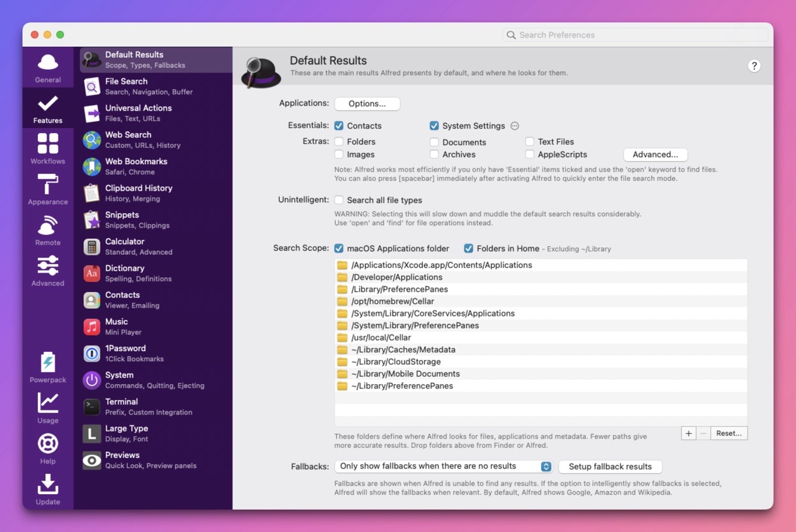
Task: Select Large Type feature
Action: tap(155, 434)
